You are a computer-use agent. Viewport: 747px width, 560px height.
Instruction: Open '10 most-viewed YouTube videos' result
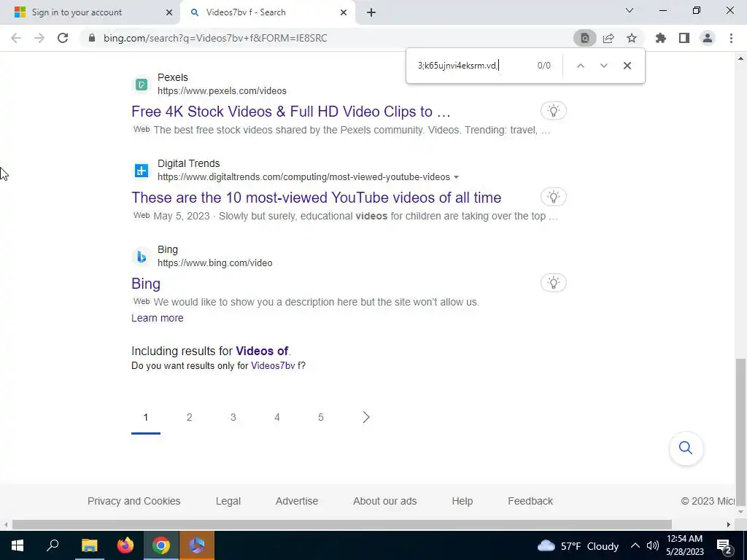pyautogui.click(x=317, y=198)
